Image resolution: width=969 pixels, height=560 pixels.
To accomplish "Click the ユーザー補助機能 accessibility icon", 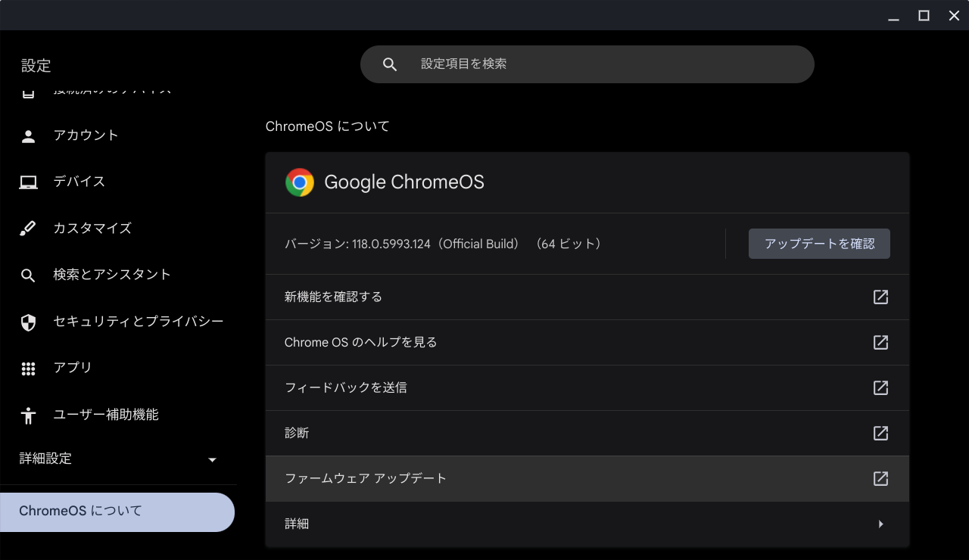I will pyautogui.click(x=28, y=415).
